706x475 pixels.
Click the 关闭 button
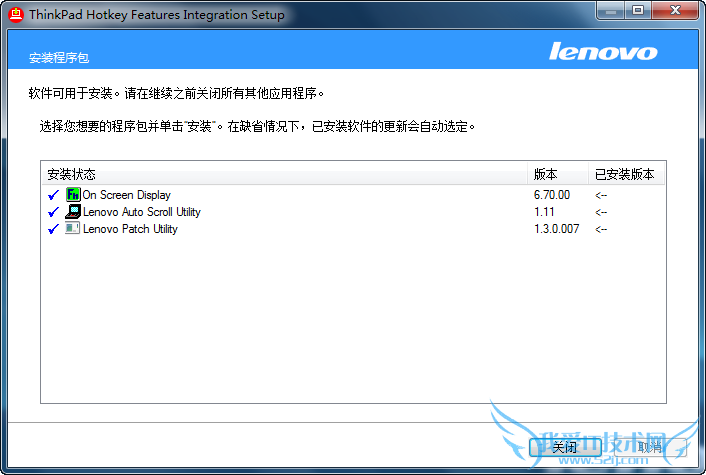[565, 447]
